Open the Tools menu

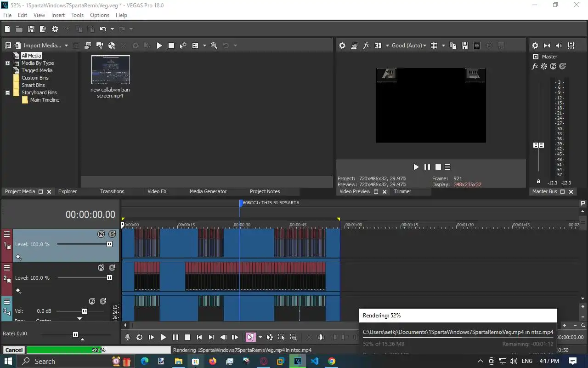78,15
